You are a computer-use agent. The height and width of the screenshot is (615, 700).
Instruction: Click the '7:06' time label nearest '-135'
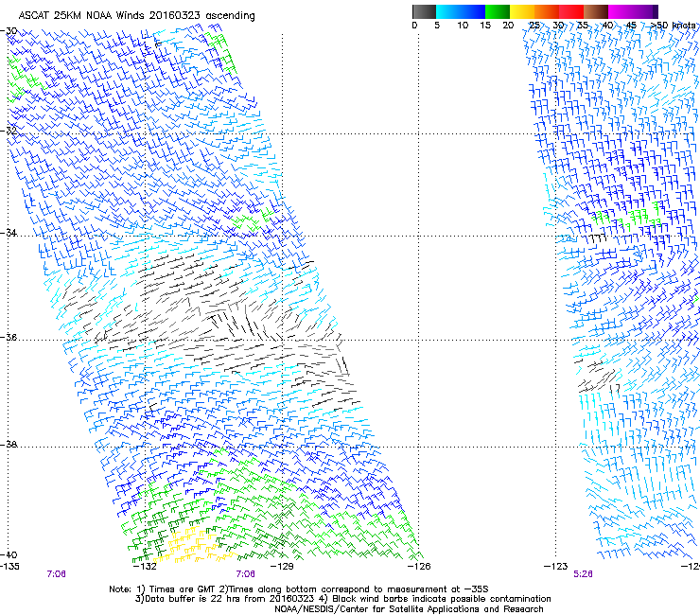coord(56,574)
